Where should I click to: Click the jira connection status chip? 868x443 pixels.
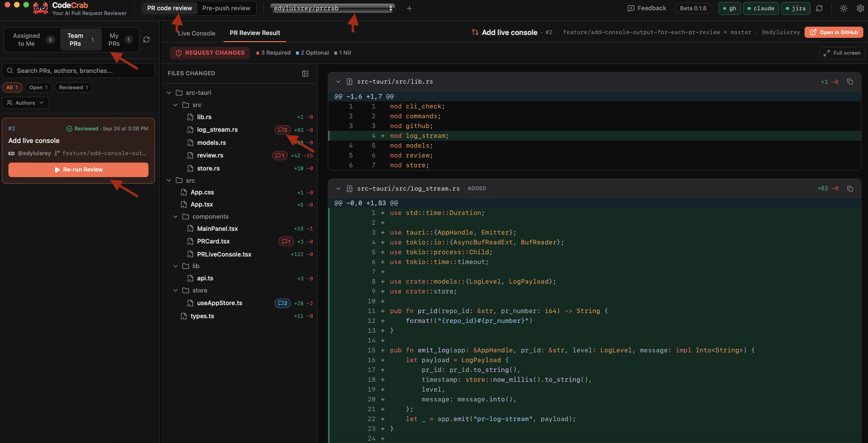(796, 8)
